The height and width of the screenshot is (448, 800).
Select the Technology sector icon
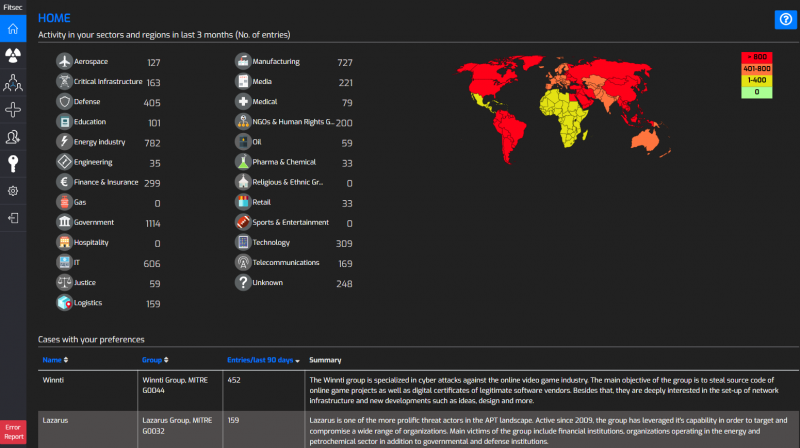[x=243, y=242]
